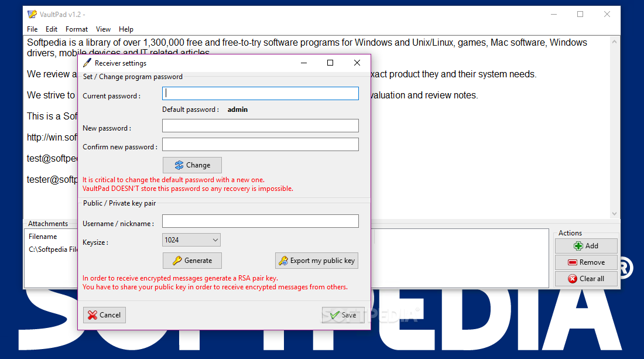
Task: Cancel the Receiver settings dialog
Action: coord(104,315)
